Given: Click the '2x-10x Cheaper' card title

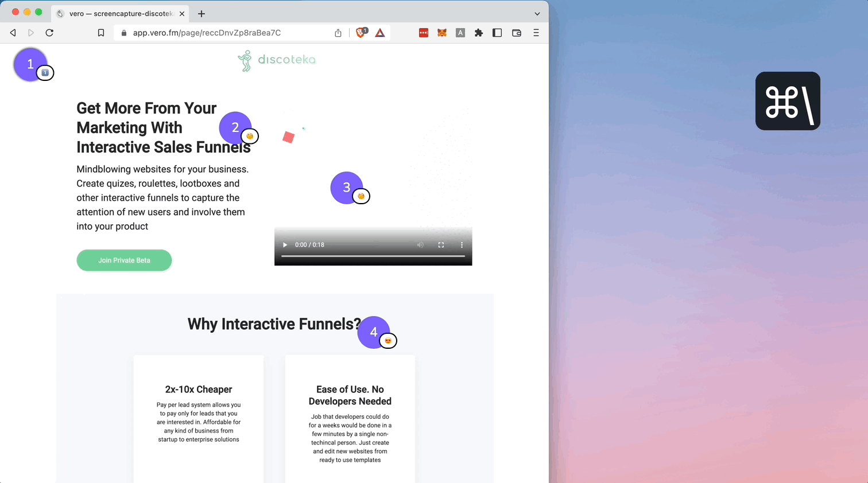Looking at the screenshot, I should [x=199, y=389].
